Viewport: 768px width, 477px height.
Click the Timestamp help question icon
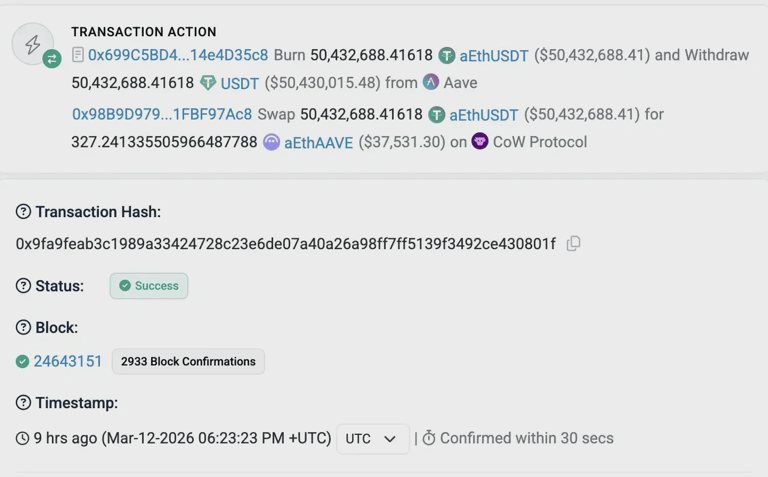[x=23, y=403]
